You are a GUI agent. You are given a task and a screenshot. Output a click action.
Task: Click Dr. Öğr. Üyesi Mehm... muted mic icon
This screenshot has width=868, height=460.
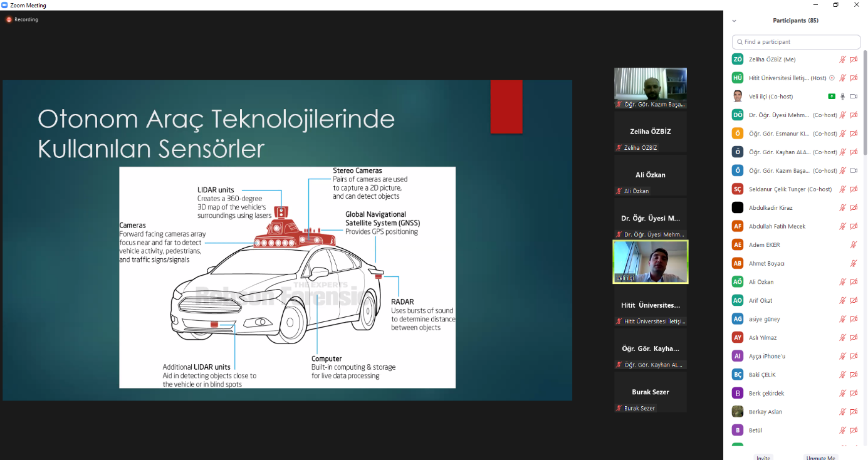[843, 115]
